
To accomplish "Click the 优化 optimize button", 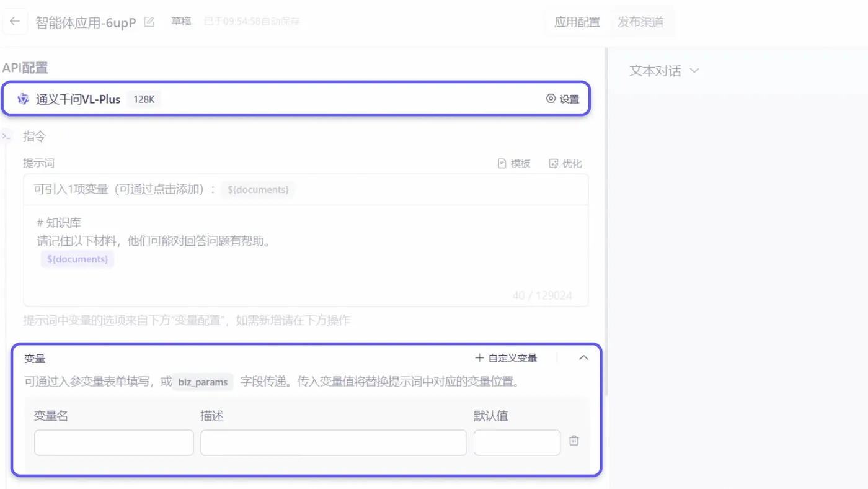I will 565,163.
